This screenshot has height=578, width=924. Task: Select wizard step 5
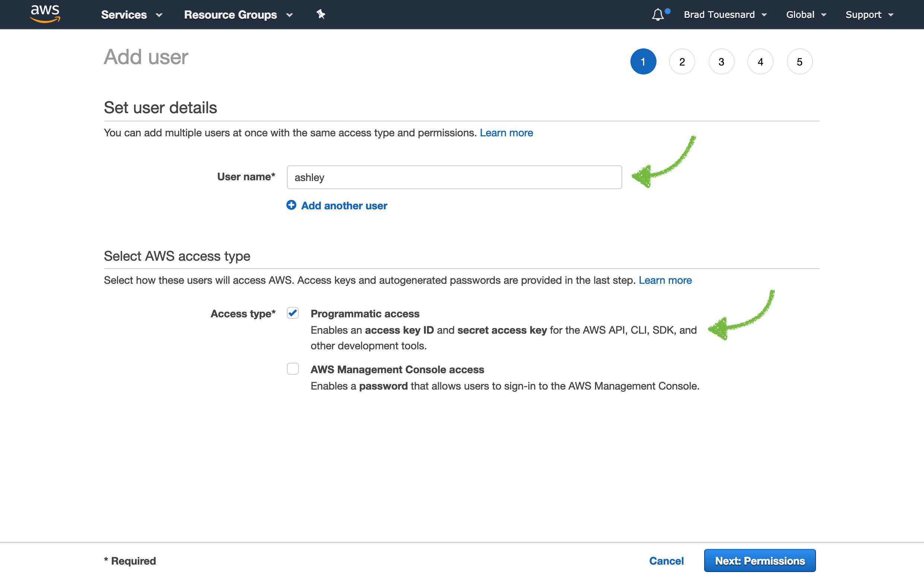(800, 61)
